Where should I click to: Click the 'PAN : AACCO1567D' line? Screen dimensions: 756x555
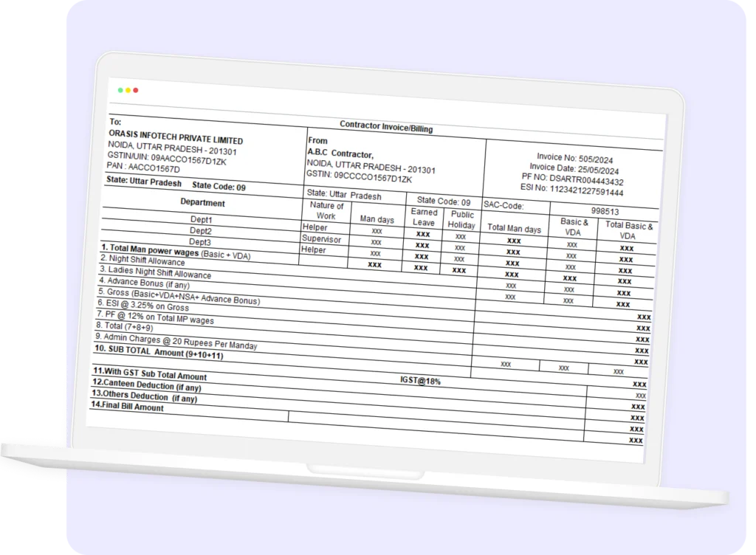[x=142, y=168]
